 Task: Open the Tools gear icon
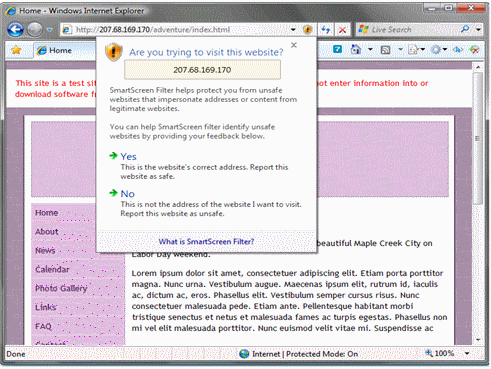(436, 50)
